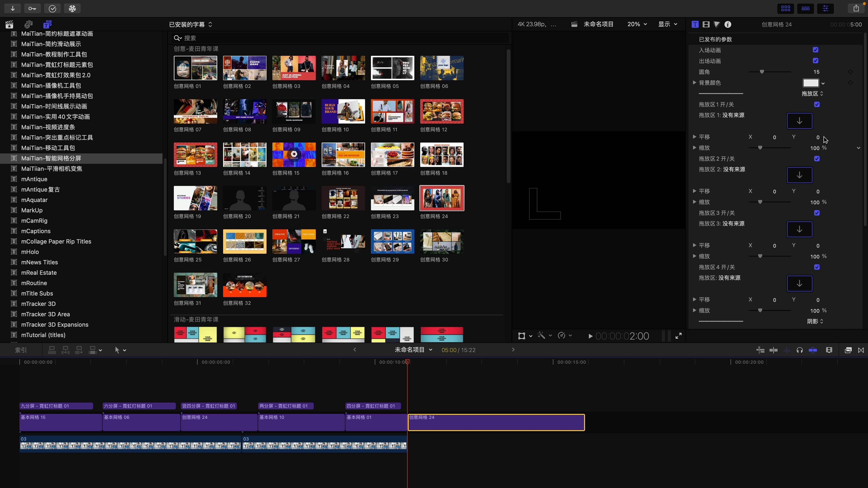
Task: Switch to the Info inspector icon
Action: 728,24
